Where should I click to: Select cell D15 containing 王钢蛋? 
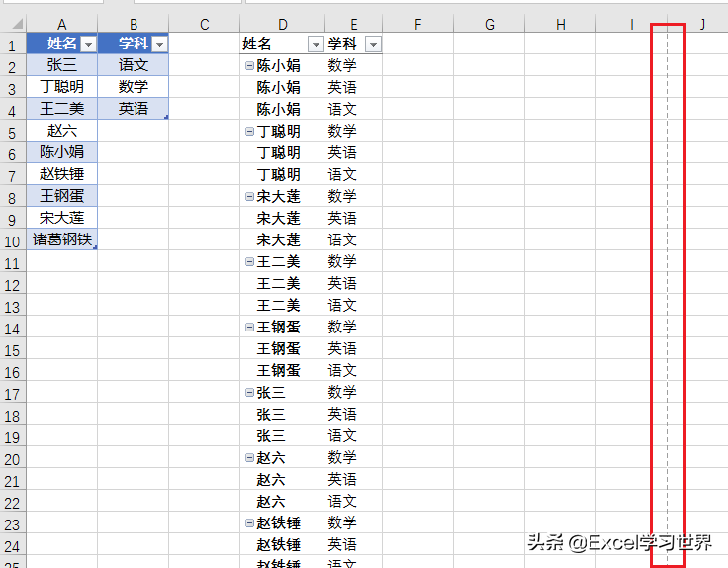point(282,348)
